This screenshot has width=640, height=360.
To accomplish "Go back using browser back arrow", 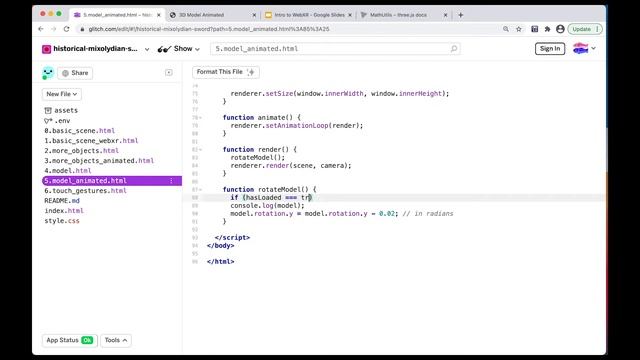I will click(x=41, y=29).
